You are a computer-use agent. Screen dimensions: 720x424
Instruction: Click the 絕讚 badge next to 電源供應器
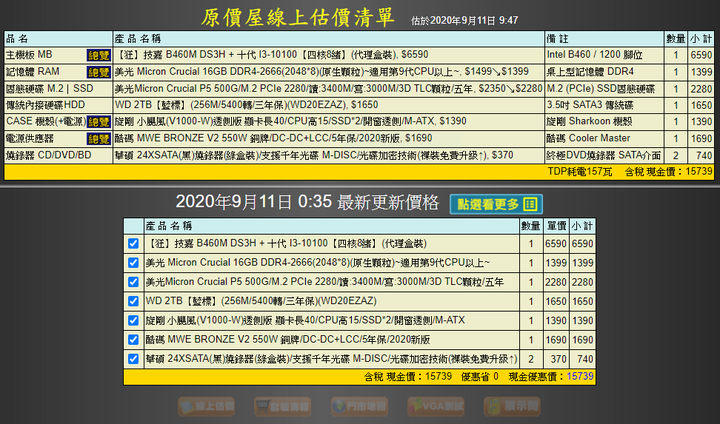click(99, 139)
